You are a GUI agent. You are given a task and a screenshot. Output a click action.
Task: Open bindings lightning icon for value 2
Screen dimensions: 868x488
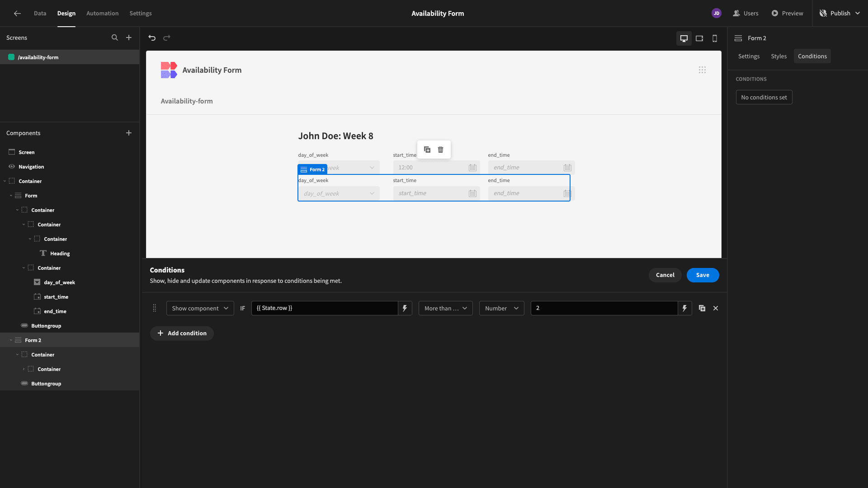685,308
